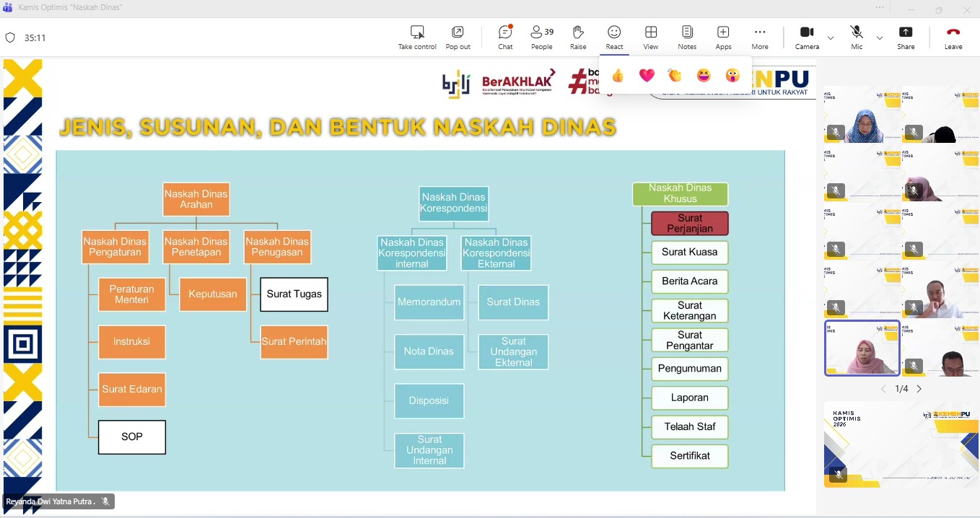The image size is (980, 518).
Task: Expand the Camera options dropdown arrow
Action: coord(831,38)
